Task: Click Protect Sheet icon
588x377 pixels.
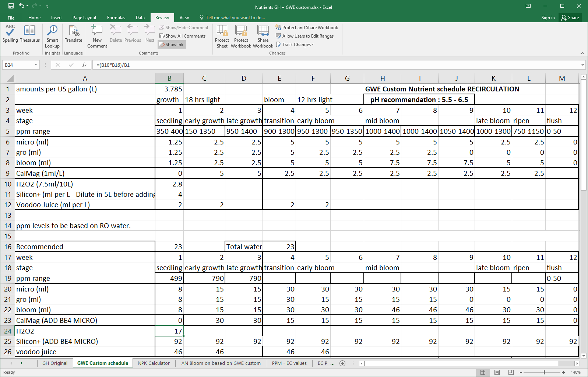Action: [x=222, y=36]
